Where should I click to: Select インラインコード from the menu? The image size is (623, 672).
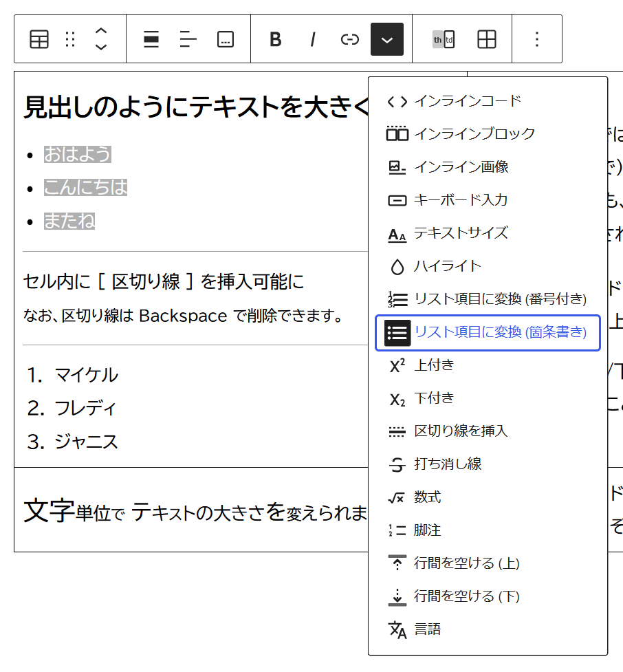click(488, 102)
